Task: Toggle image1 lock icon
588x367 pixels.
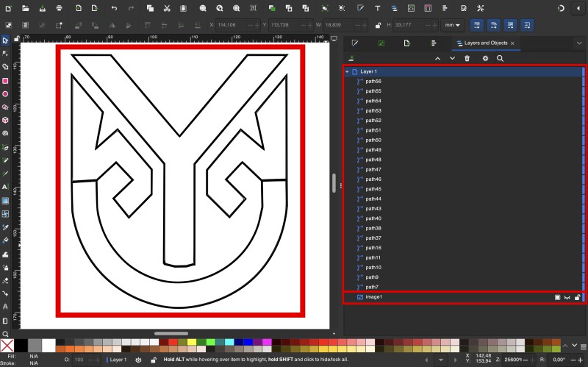Action: tap(577, 297)
